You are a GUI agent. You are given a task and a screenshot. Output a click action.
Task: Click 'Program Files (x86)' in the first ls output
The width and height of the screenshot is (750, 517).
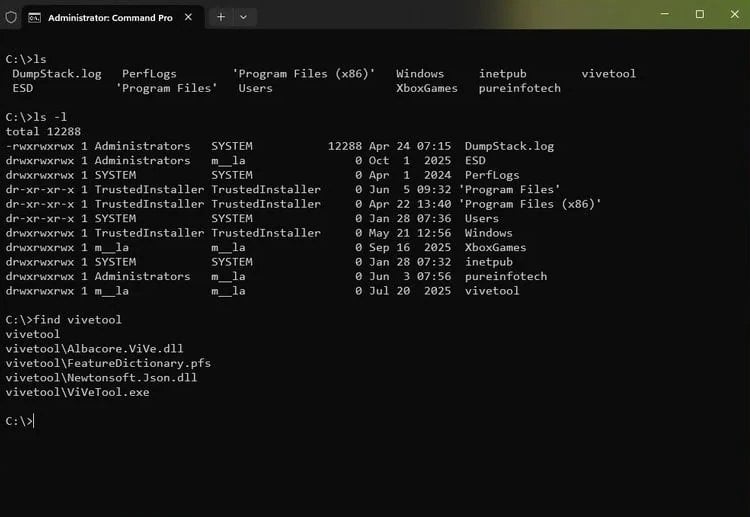[x=304, y=74]
